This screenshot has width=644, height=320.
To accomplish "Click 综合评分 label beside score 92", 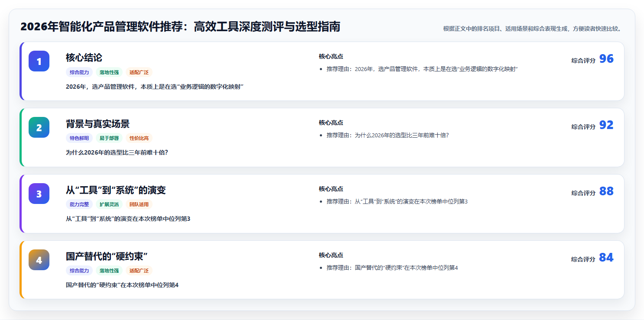I will (583, 127).
